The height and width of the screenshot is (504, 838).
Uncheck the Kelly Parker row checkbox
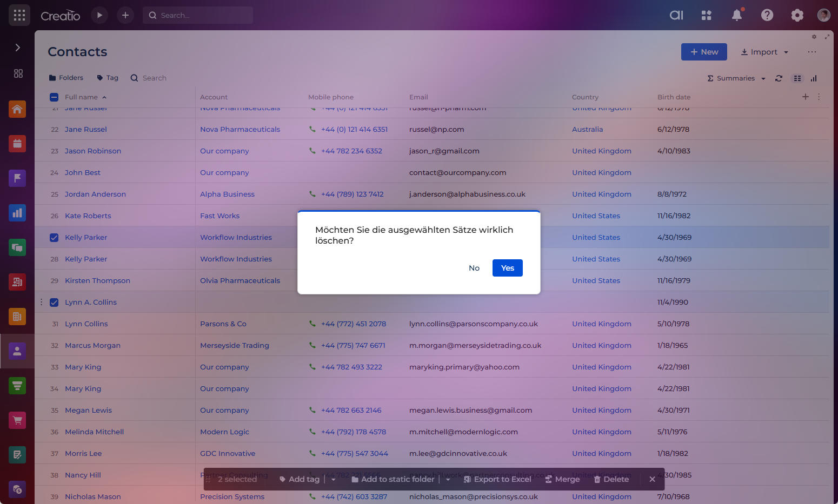[54, 238]
